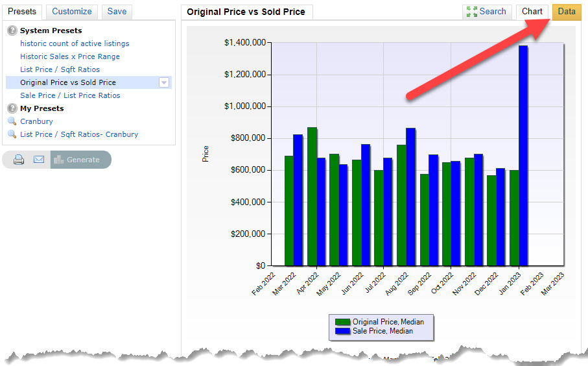The image size is (588, 366).
Task: Click the green Original Price, Median legend swatch
Action: 342,323
